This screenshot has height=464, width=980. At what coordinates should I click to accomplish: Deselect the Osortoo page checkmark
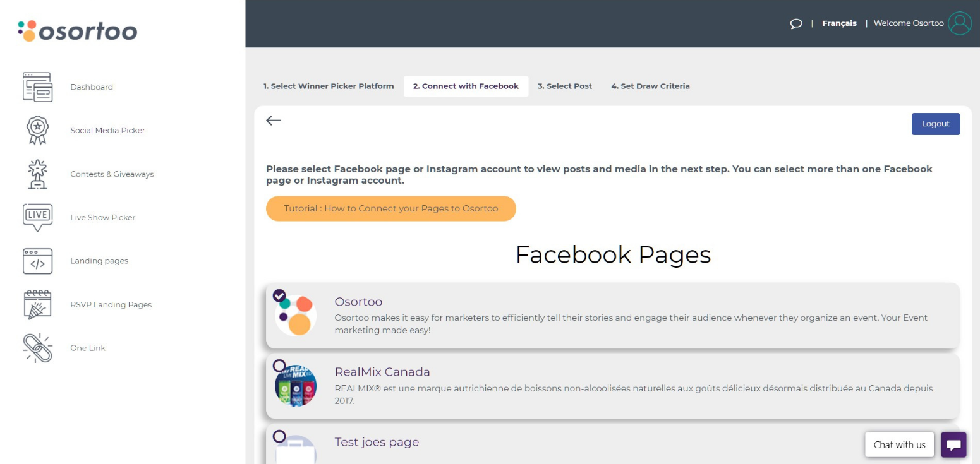[279, 295]
